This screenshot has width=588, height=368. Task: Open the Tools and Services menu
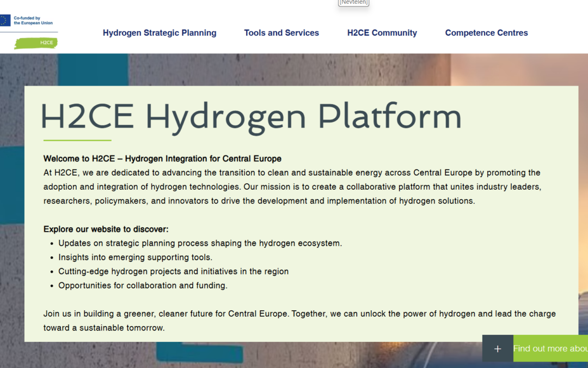click(281, 33)
